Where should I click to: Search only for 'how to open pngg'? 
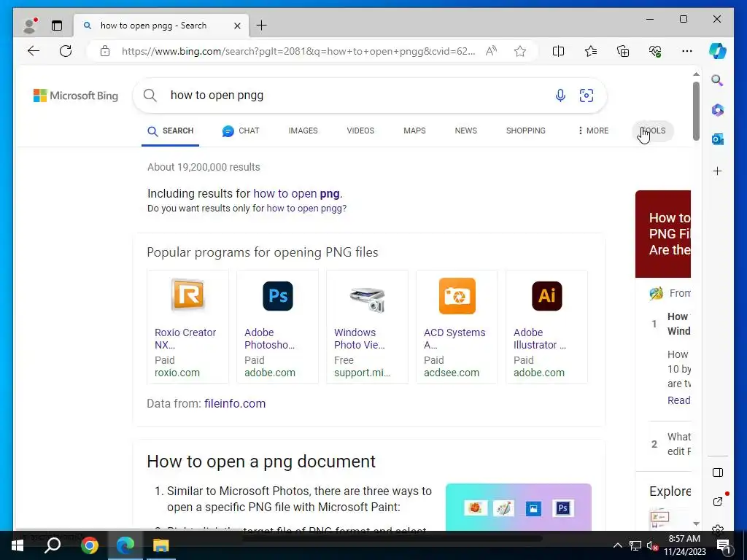click(x=305, y=208)
